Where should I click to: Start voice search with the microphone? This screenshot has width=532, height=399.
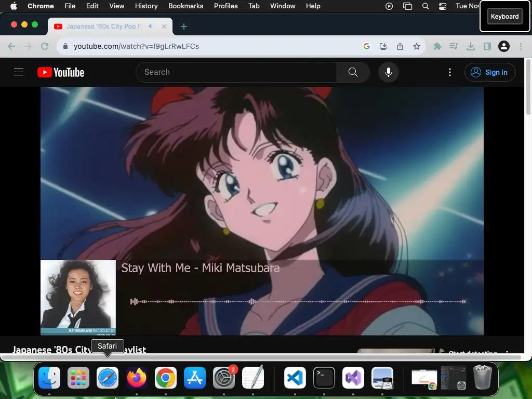[x=389, y=72]
